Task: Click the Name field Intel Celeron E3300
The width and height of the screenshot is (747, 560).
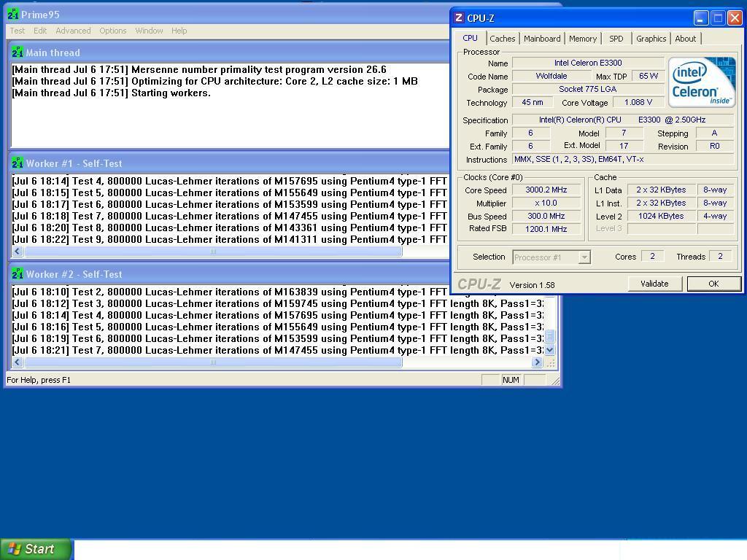Action: point(588,63)
